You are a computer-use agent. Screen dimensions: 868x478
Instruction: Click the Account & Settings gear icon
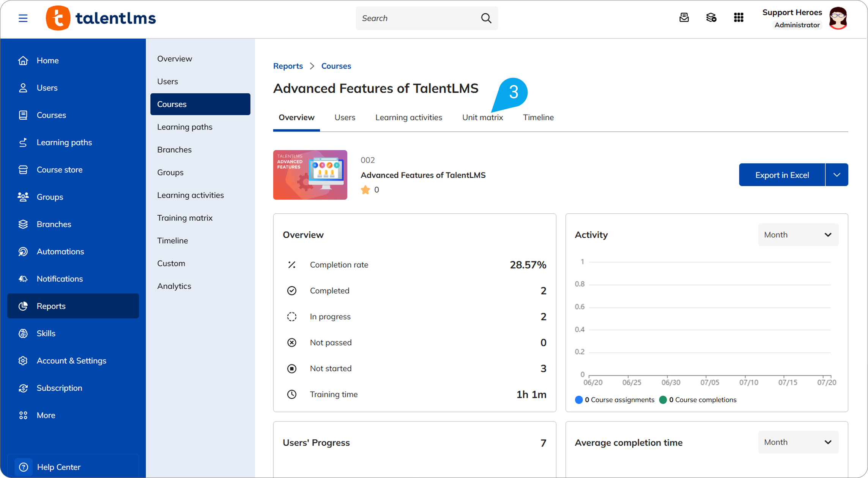point(23,361)
